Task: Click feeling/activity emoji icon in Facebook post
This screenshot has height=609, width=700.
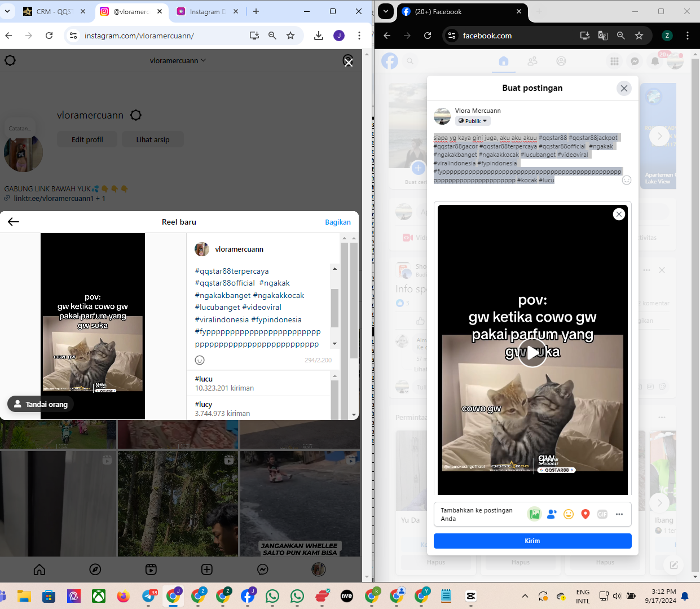Action: (x=569, y=514)
